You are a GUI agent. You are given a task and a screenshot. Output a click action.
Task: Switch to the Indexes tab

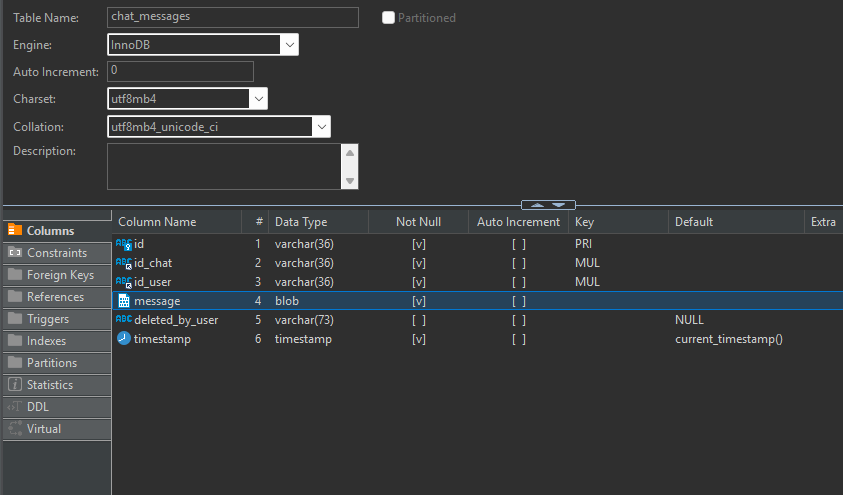[57, 341]
